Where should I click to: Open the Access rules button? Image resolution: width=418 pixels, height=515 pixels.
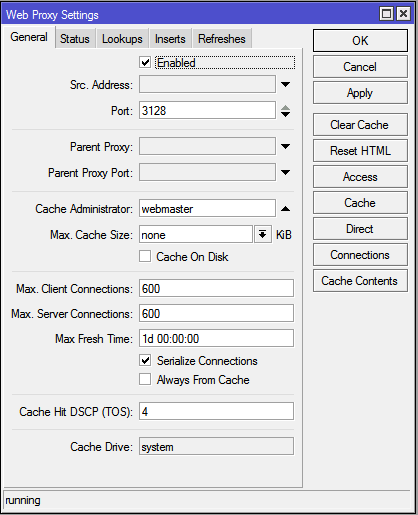tap(360, 177)
